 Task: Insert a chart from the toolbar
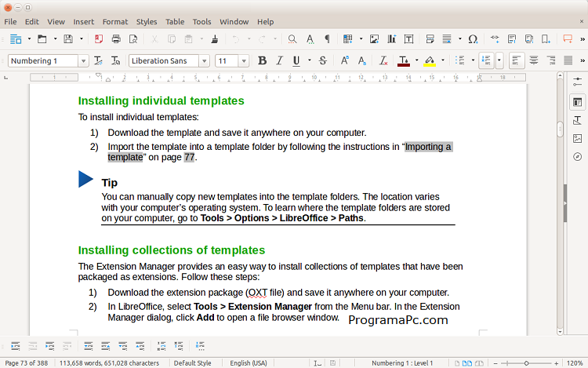[x=391, y=39]
